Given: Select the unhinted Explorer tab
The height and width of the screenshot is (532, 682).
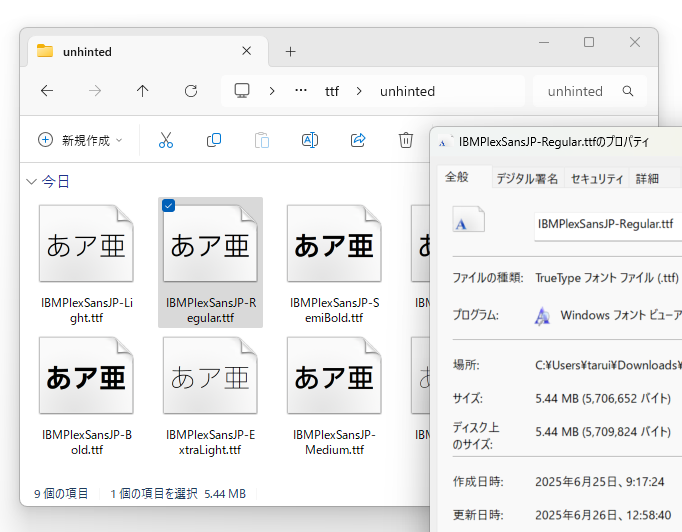Looking at the screenshot, I should pyautogui.click(x=147, y=51).
